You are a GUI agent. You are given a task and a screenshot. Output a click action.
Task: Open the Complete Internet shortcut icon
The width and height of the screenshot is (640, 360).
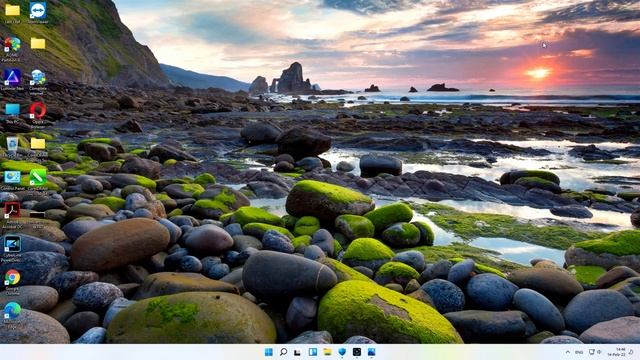38,78
